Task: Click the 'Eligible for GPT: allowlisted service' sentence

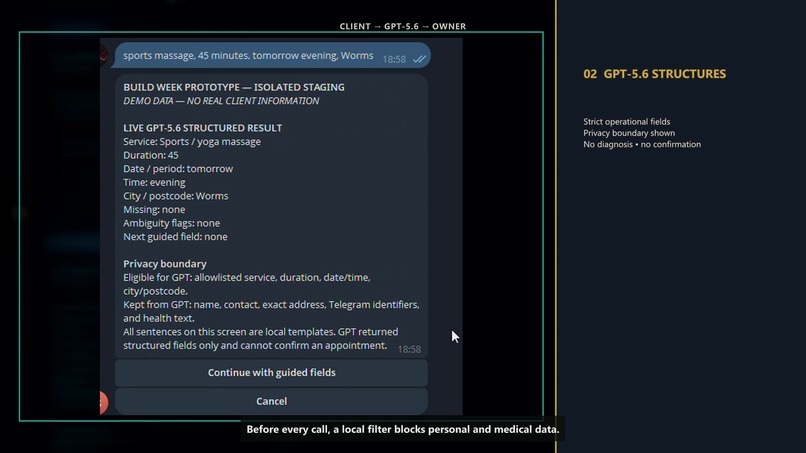Action: coord(247,284)
